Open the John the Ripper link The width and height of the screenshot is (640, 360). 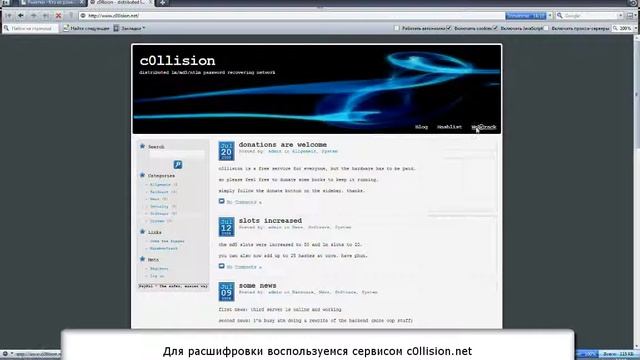coord(167,241)
